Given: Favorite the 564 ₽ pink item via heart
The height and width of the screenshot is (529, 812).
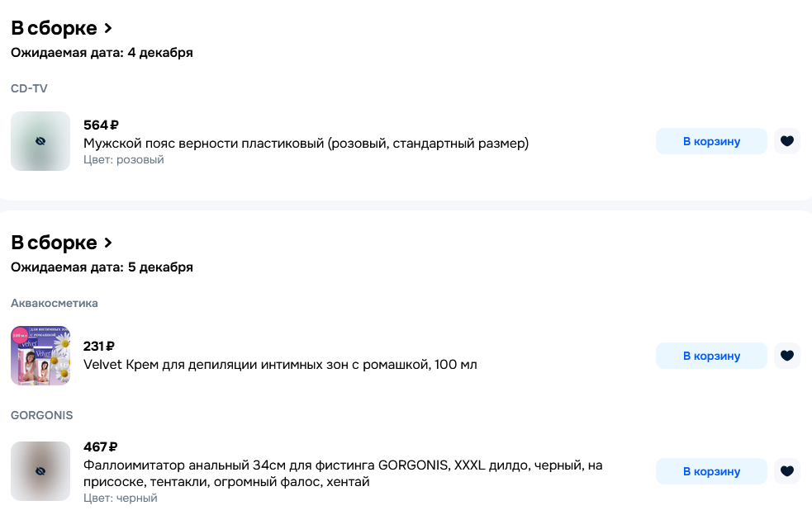Looking at the screenshot, I should 786,141.
